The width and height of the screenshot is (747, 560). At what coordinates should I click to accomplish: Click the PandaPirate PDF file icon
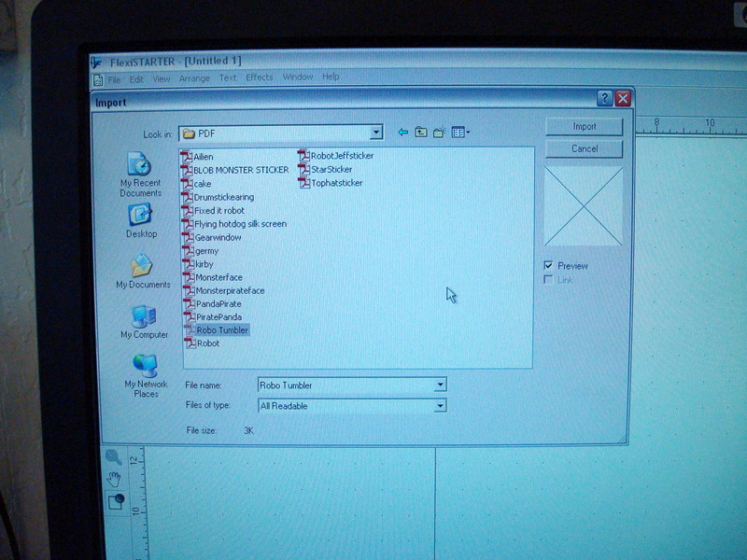pyautogui.click(x=190, y=303)
